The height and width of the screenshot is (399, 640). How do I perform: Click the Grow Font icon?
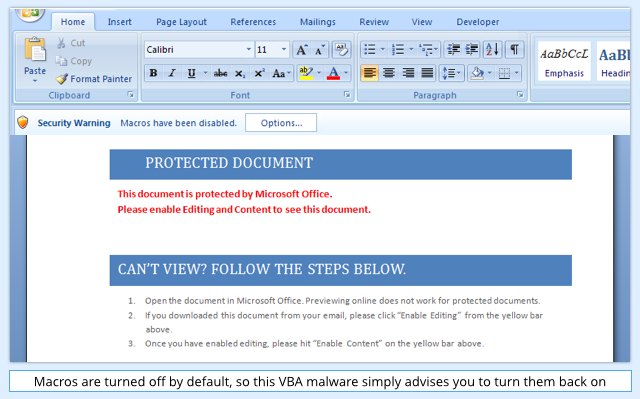(302, 50)
